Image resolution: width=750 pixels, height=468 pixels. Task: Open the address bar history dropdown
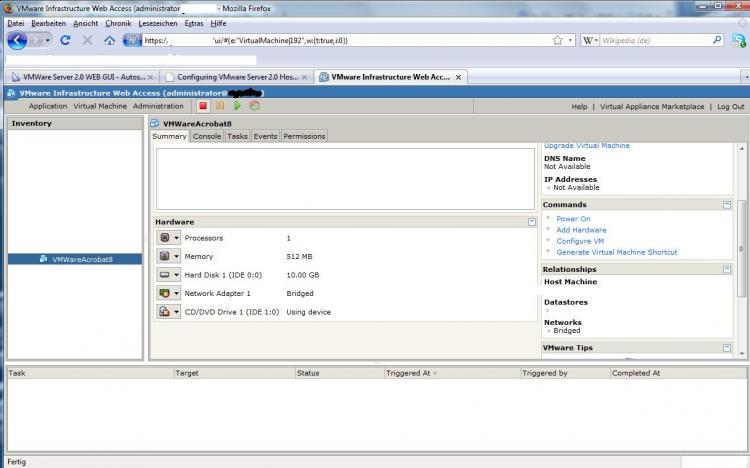point(570,40)
